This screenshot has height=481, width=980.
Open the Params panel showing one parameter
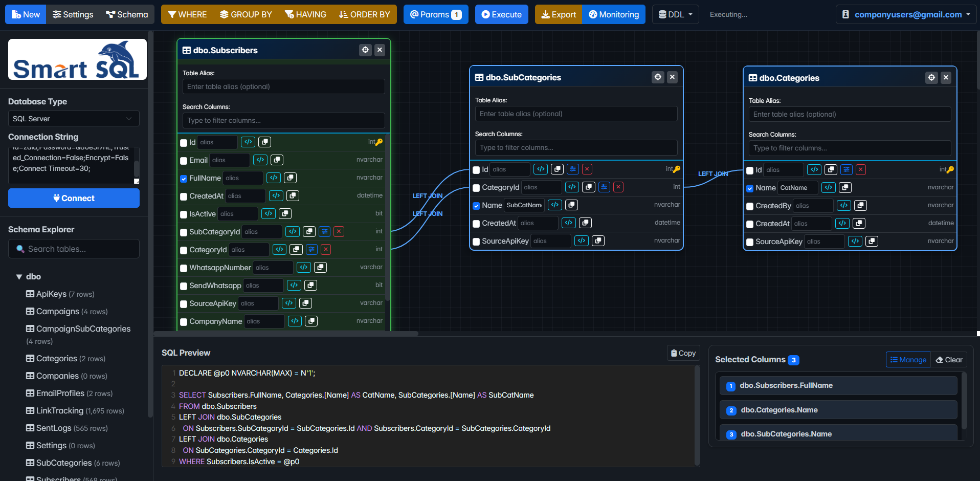(436, 14)
